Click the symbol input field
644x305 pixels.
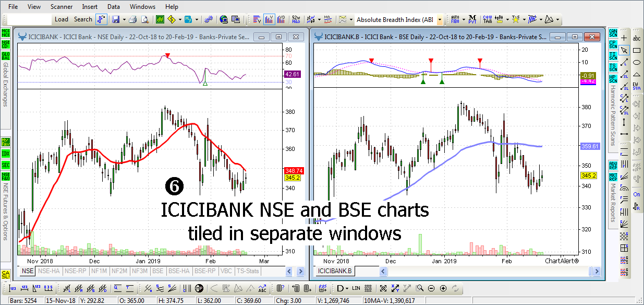pos(29,19)
